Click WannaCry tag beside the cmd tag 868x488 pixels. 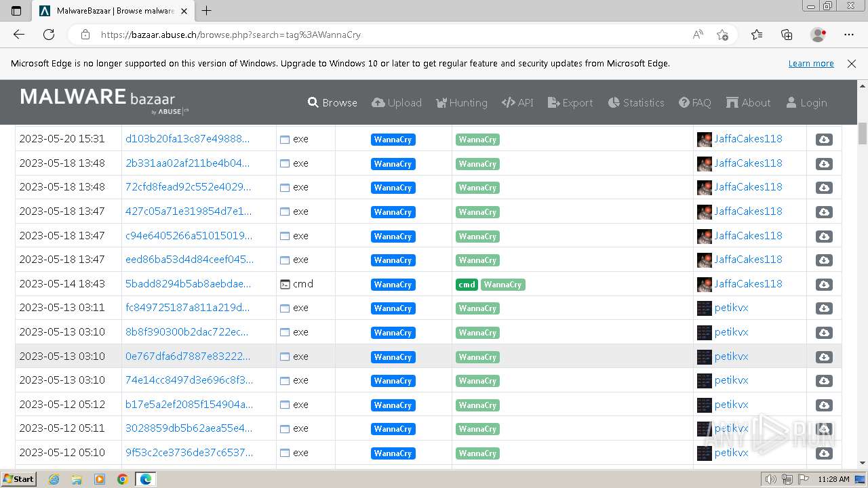tap(503, 285)
